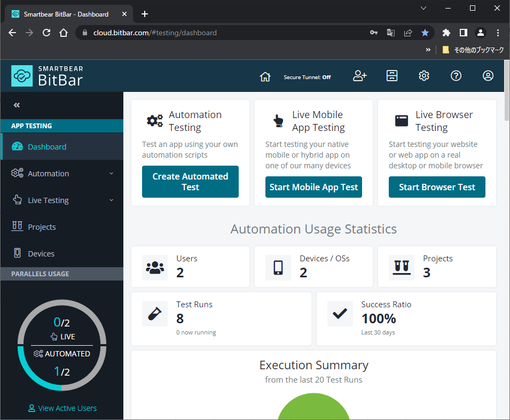Screen dimensions: 510x420
Task: Click the "from the last 20 Test Runs" text
Action: 313,380
